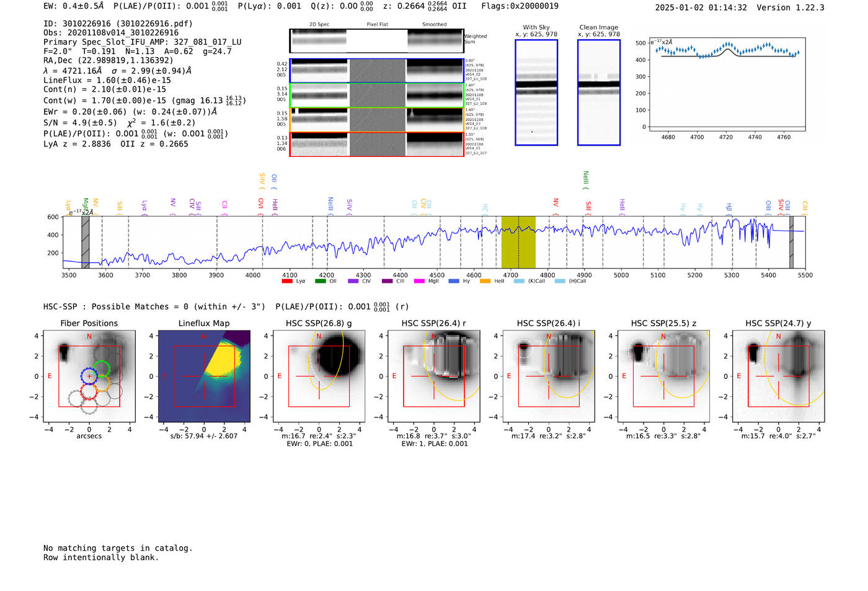This screenshot has width=868, height=591.
Task: Click the yellow highlighted band in spectrum
Action: click(518, 242)
